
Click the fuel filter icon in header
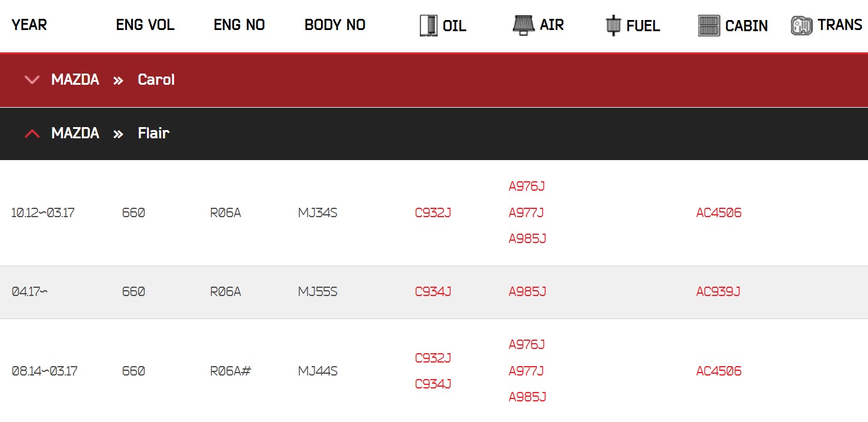point(613,26)
